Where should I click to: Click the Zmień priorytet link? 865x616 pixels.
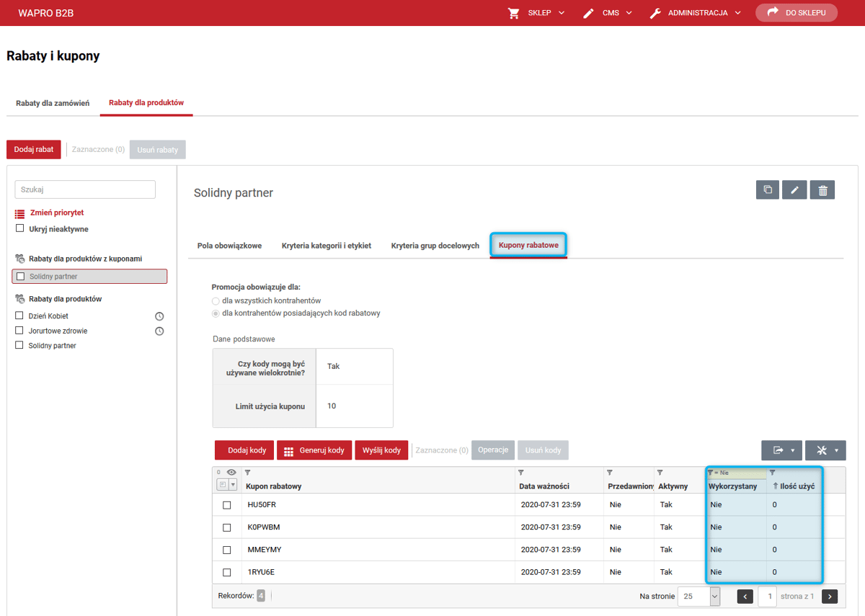click(57, 213)
